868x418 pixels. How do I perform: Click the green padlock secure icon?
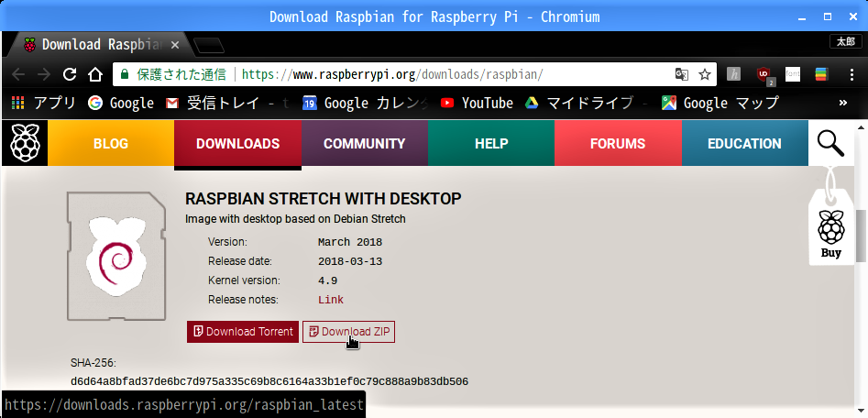pyautogui.click(x=125, y=74)
